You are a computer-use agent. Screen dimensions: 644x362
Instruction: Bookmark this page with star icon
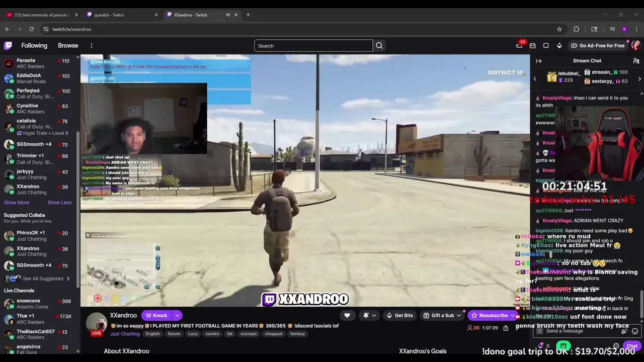pos(559,29)
